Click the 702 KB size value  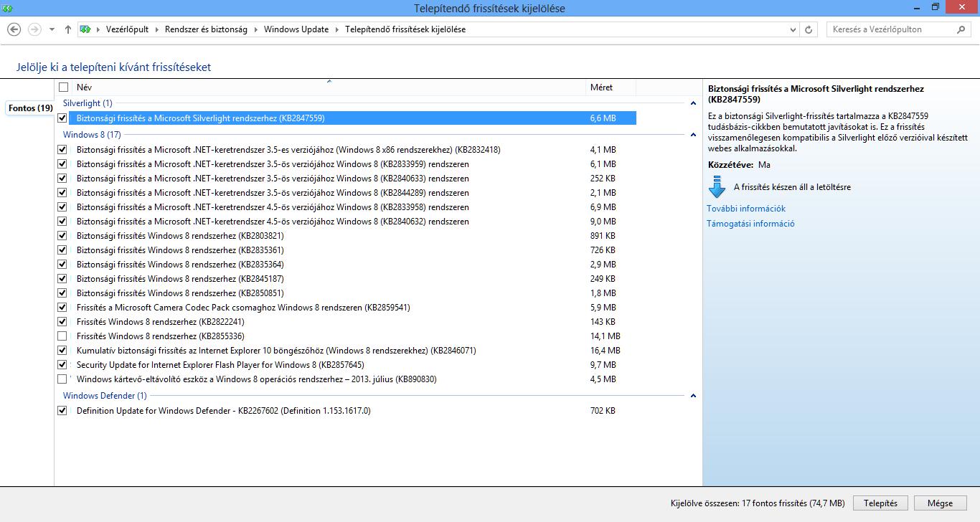coord(603,411)
